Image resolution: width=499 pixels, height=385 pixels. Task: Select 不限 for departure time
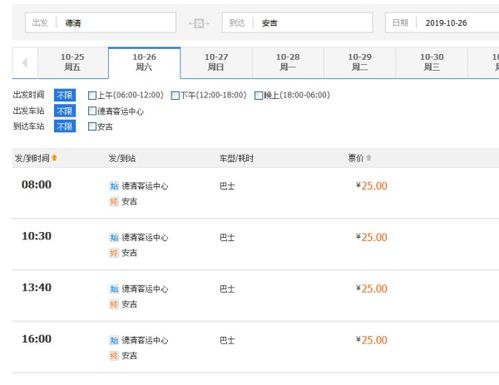65,95
